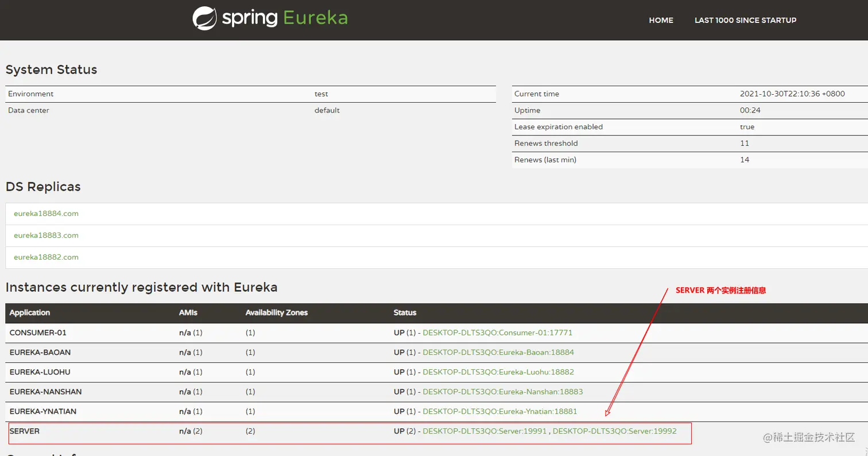This screenshot has width=868, height=456.
Task: Open the eureka18882.com replica link
Action: coord(46,257)
